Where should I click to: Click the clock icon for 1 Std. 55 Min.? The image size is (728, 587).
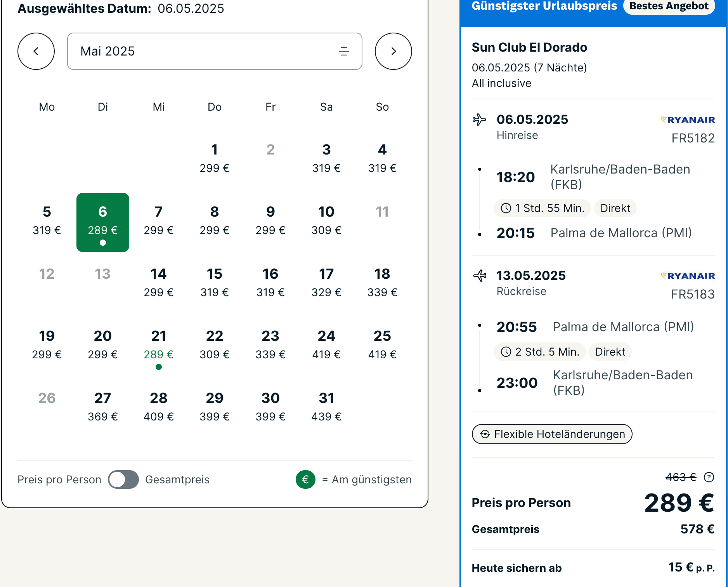(x=506, y=208)
